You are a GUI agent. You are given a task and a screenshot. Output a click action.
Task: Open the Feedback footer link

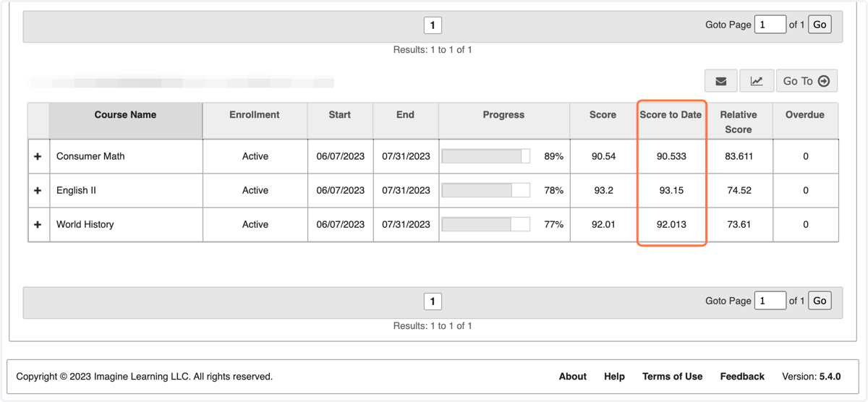click(x=742, y=376)
